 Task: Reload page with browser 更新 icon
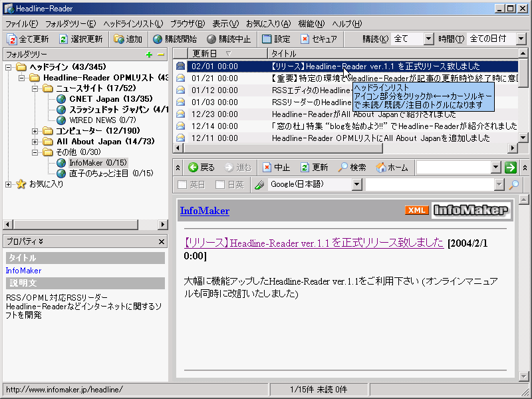tap(305, 168)
